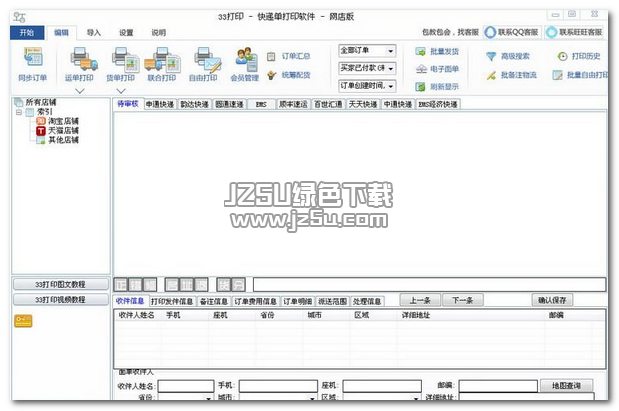Open 33打印图文教程 tutorial
Image resolution: width=619 pixels, height=411 pixels.
click(60, 284)
